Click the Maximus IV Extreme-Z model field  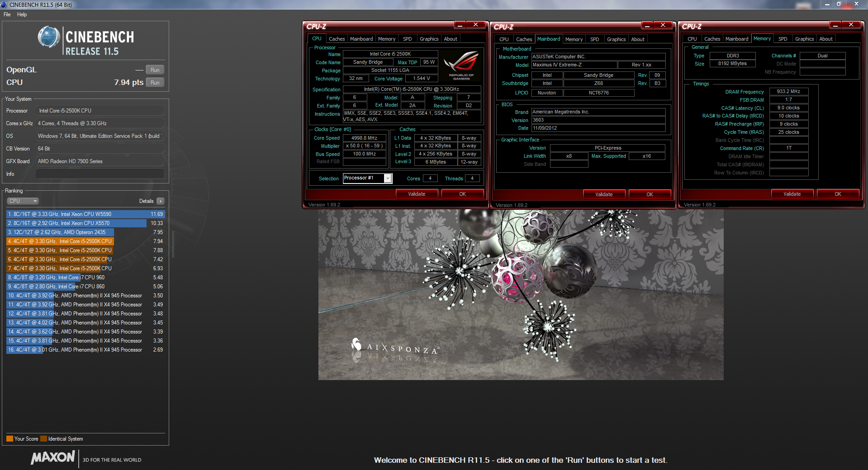coord(574,65)
